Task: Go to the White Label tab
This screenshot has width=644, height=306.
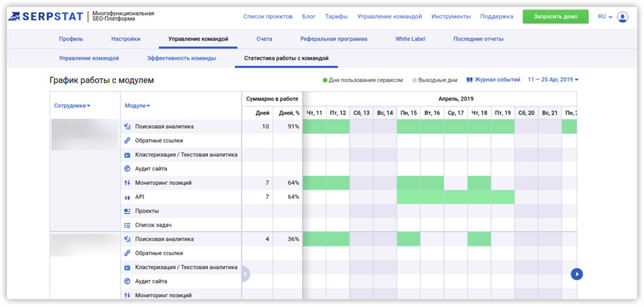Action: [410, 39]
